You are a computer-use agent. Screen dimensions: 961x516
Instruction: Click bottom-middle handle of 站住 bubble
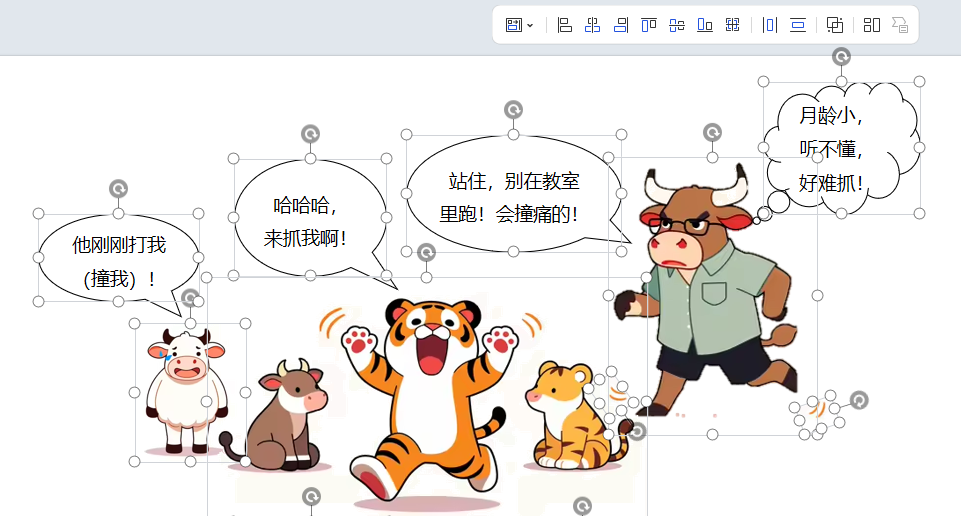point(514,251)
